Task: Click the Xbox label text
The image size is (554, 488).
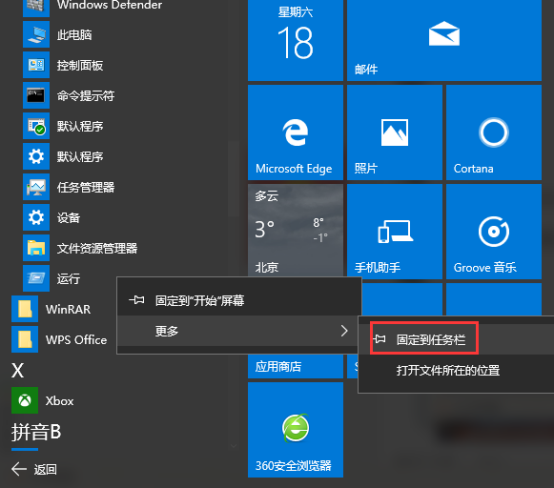Action: coord(59,401)
